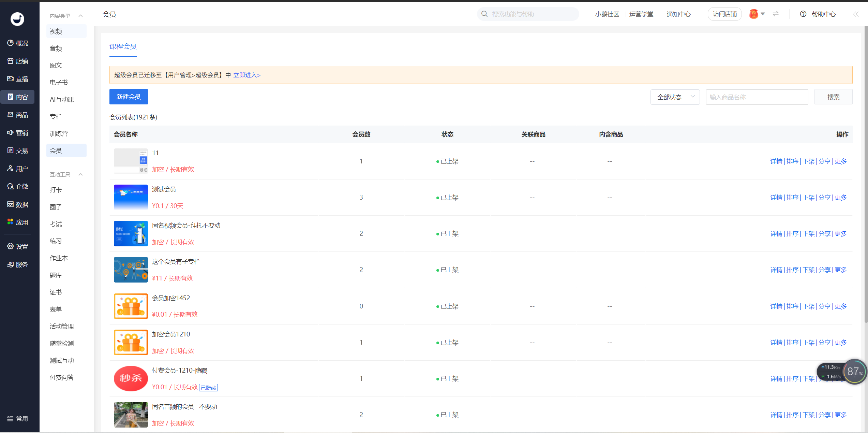Click 分享 for 这个会员有子专栏
The width and height of the screenshot is (868, 433).
tap(825, 270)
